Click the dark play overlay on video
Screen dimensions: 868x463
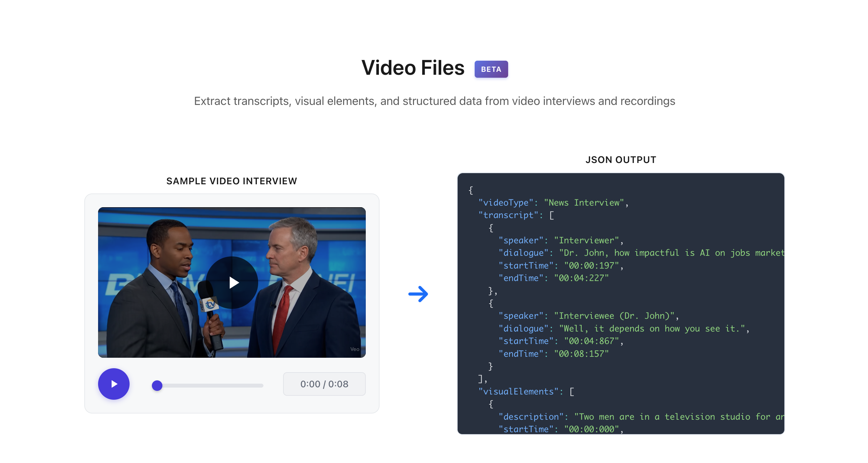coord(232,282)
